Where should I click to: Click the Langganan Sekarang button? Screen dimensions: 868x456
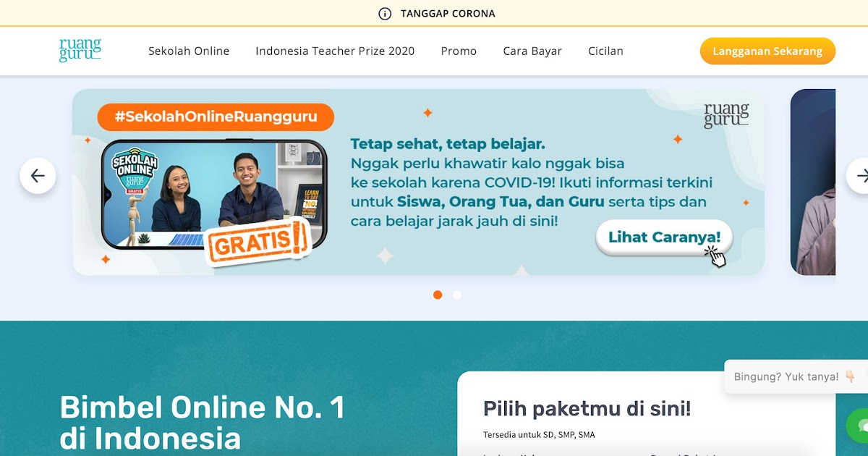[x=767, y=51]
